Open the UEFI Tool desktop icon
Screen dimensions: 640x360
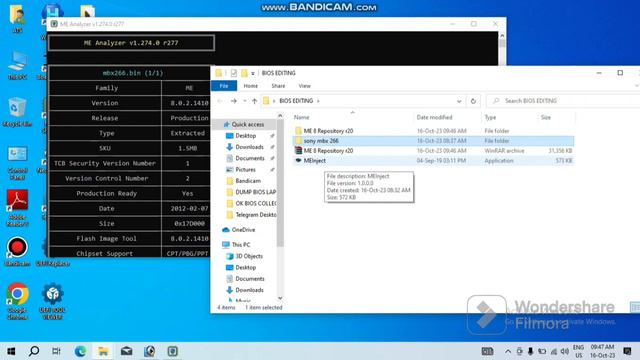click(x=52, y=301)
